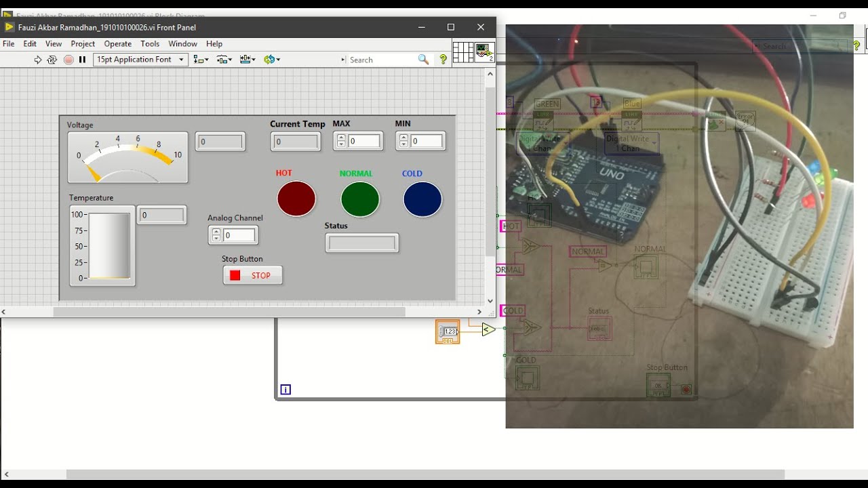Click Run Continuously icon
Viewport: 868px width, 488px height.
pyautogui.click(x=52, y=60)
